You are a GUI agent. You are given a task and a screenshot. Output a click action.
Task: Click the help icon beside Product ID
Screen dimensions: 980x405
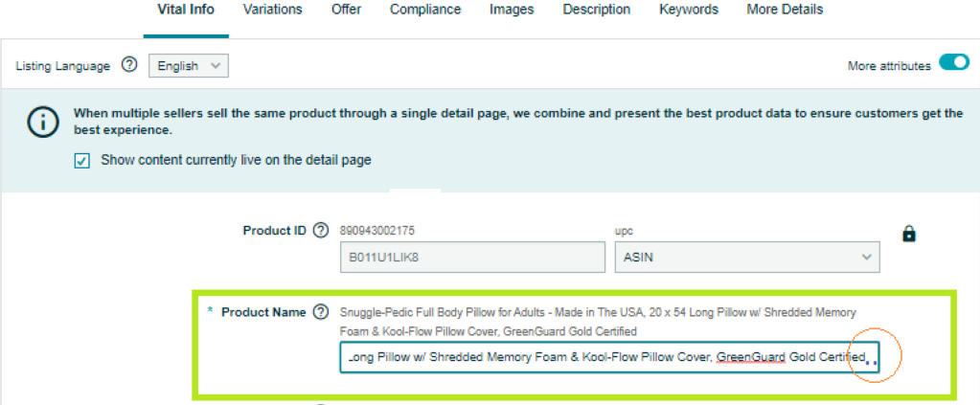pos(320,231)
